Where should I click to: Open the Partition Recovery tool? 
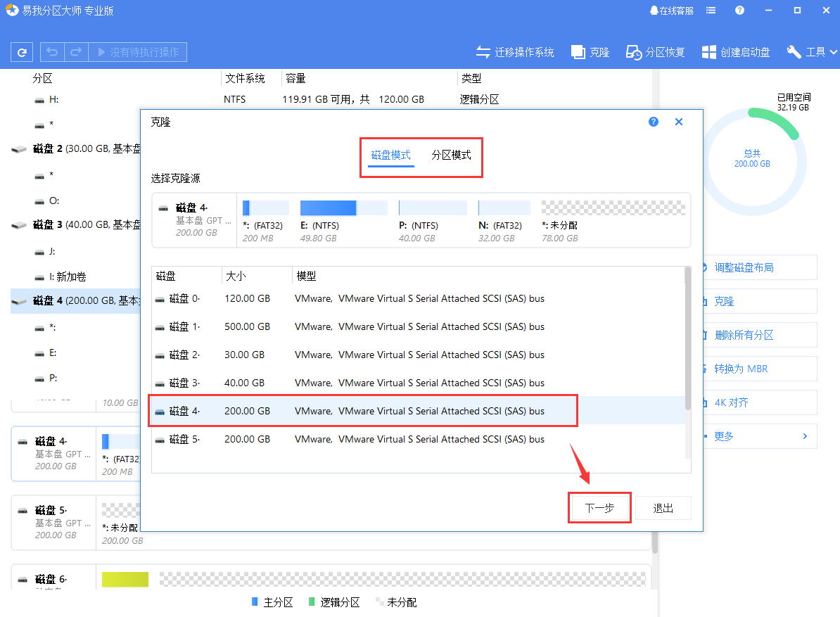655,51
